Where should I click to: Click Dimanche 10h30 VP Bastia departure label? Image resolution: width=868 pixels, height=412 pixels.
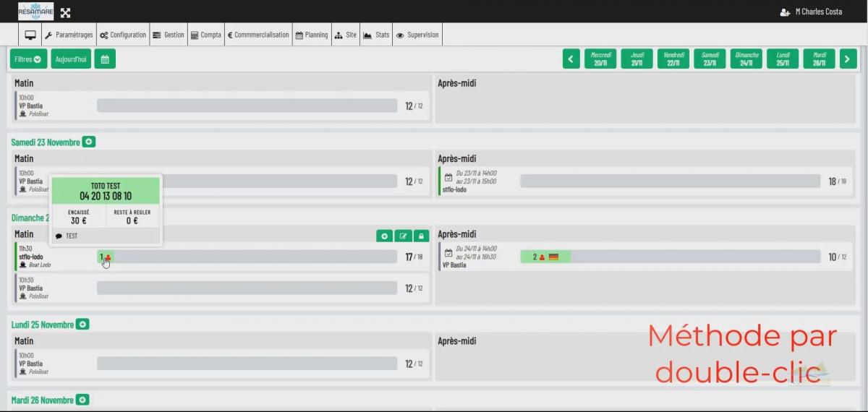30,288
